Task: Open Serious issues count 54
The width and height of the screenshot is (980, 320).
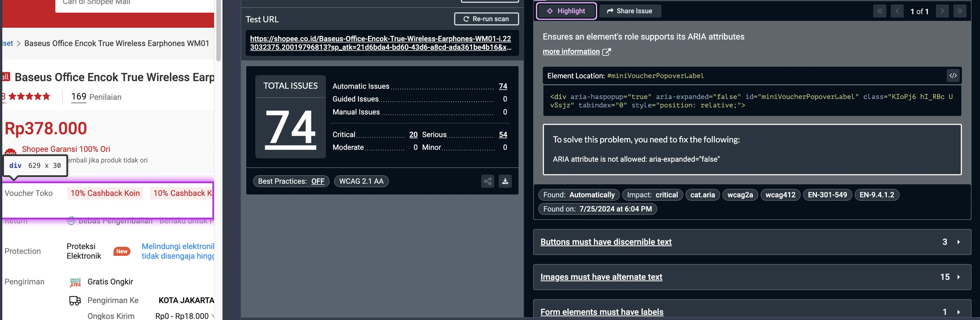Action: 503,135
